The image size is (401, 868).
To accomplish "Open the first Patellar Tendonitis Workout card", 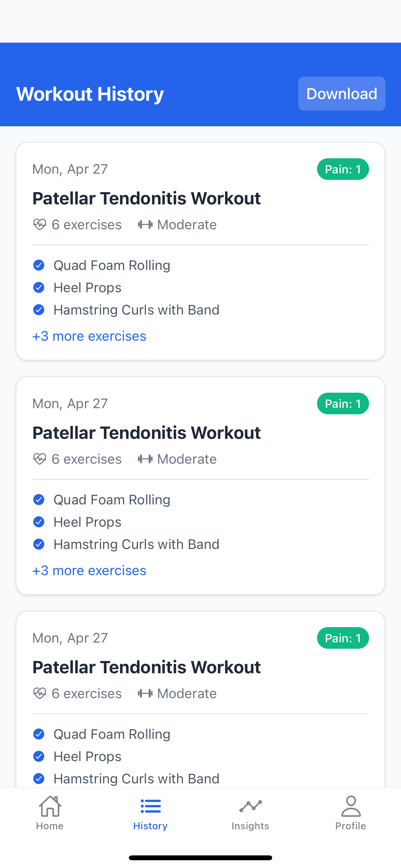I will click(147, 198).
